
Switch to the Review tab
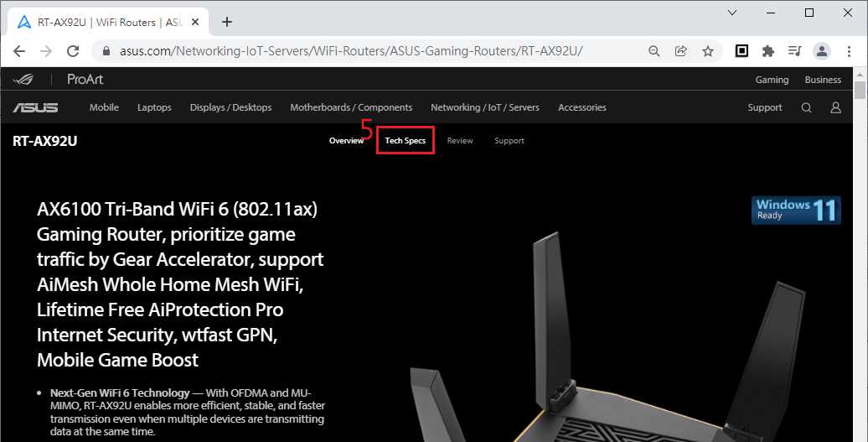click(x=460, y=141)
